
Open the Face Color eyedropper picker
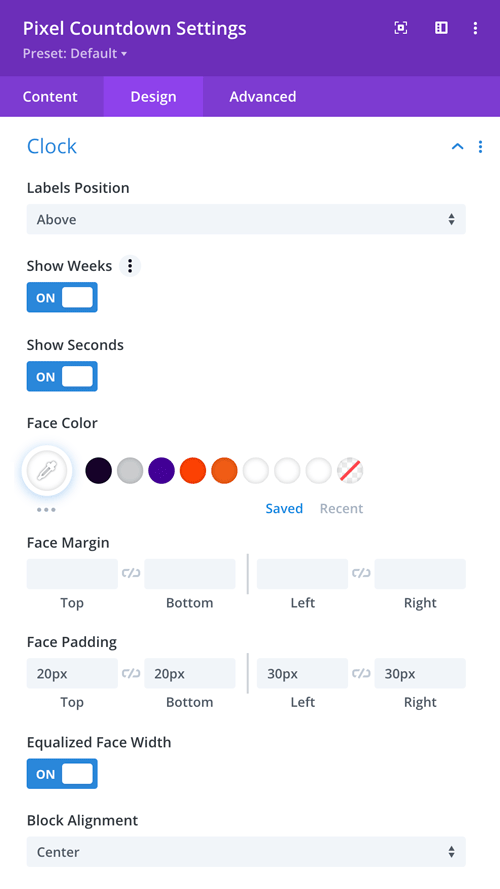pos(47,470)
